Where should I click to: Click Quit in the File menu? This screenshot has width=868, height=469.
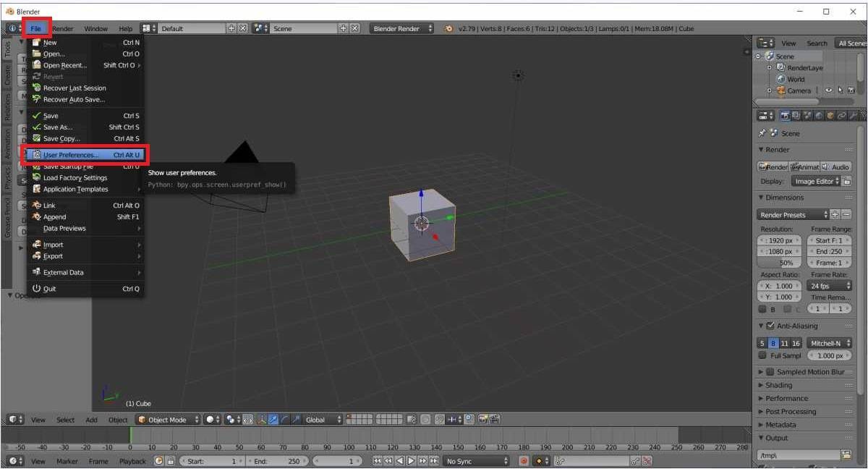tap(85, 289)
